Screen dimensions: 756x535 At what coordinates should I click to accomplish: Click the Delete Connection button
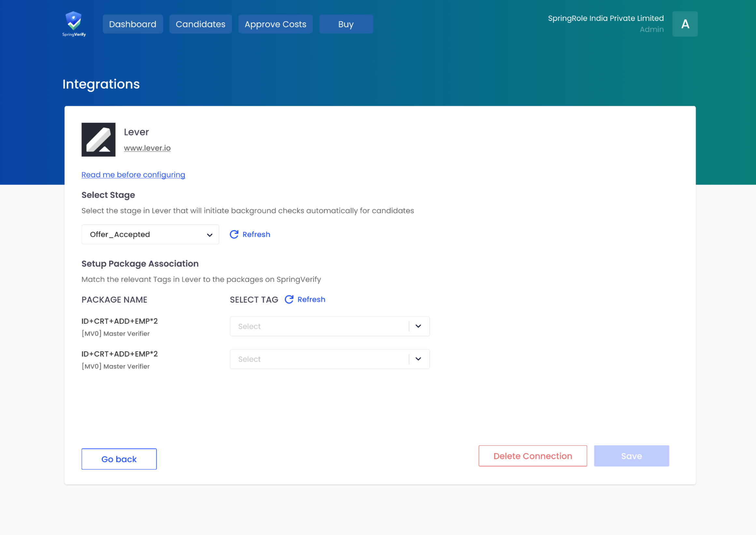532,456
